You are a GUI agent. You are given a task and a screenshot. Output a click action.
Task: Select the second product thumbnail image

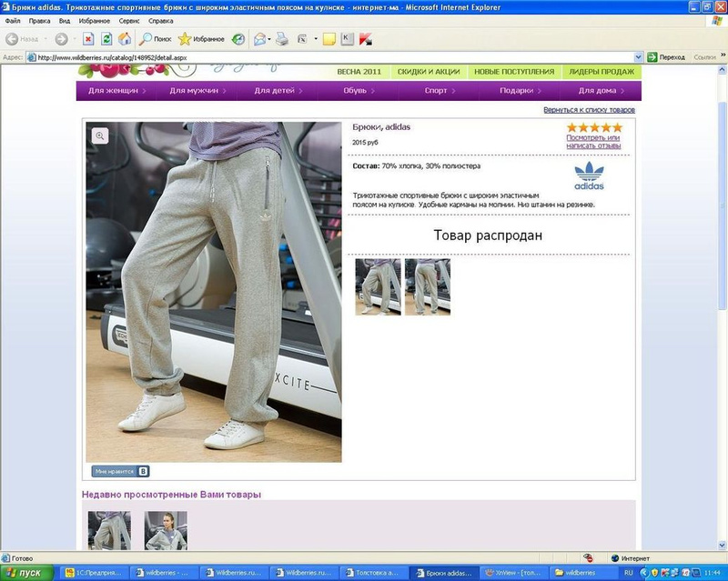pos(428,287)
